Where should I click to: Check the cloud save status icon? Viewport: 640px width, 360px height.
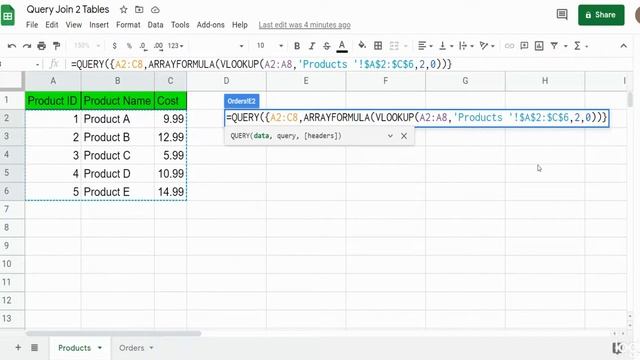[x=155, y=9]
